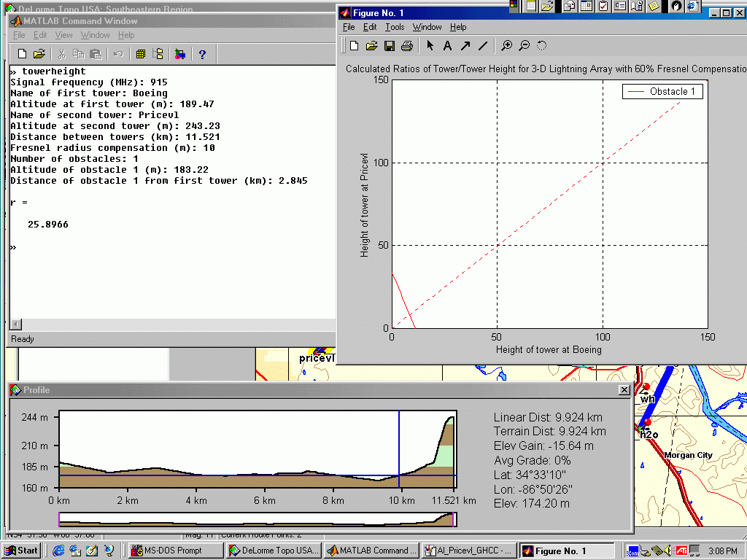Click the 'Height of tower at Boeing' axis label

[549, 349]
